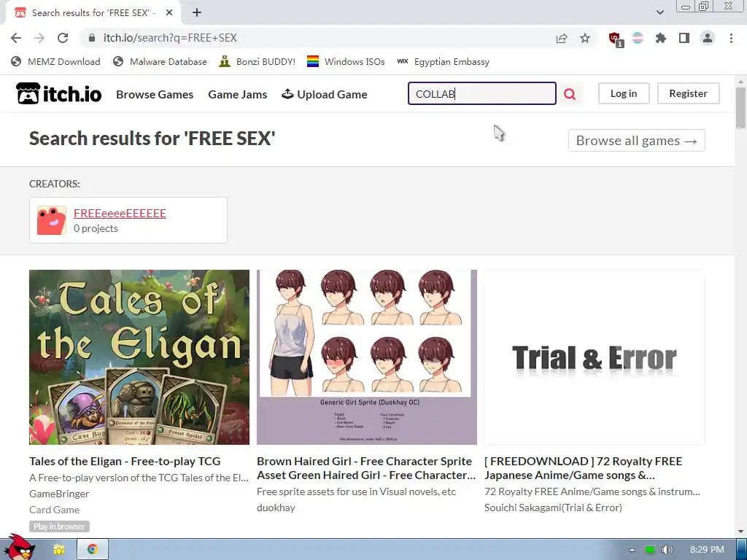Click the 8:29 PM taskbar clock

tap(707, 550)
